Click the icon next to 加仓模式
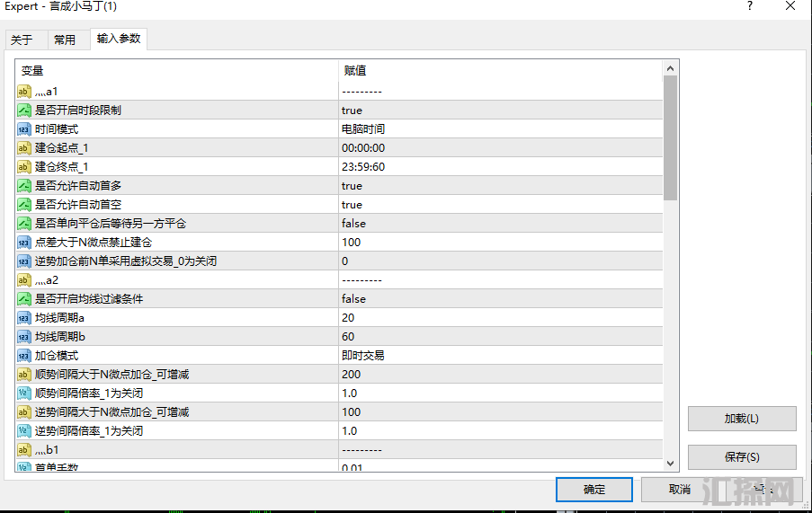812x513 pixels. point(24,356)
